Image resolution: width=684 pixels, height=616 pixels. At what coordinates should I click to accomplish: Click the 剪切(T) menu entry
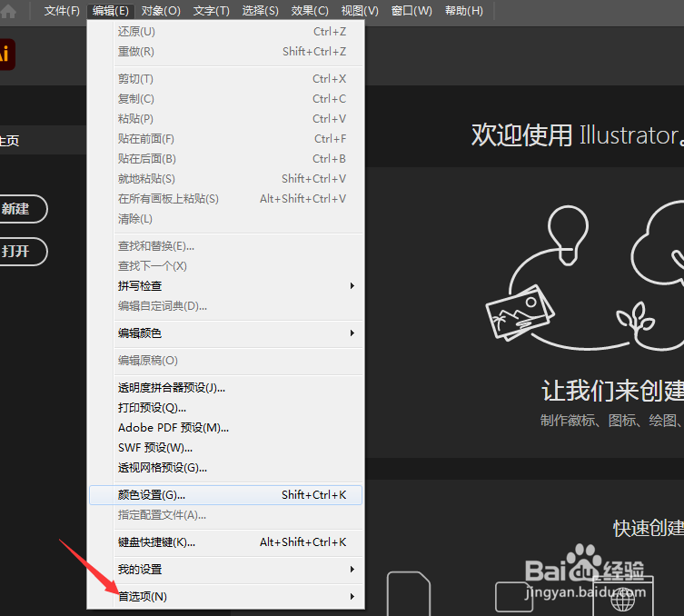point(225,79)
